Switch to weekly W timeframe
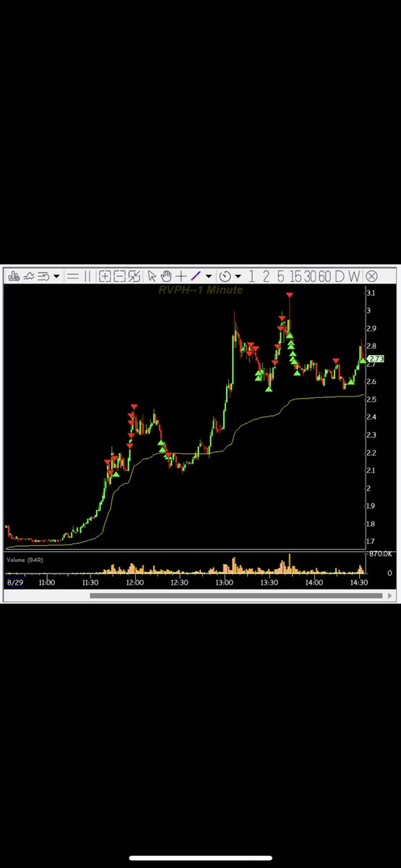Viewport: 401px width, 868px height. 354,276
